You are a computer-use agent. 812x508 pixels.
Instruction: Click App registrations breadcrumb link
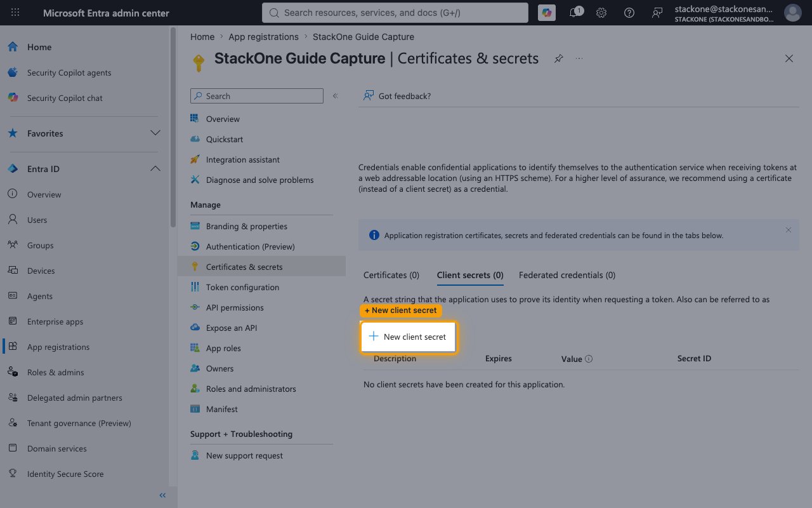click(x=263, y=37)
